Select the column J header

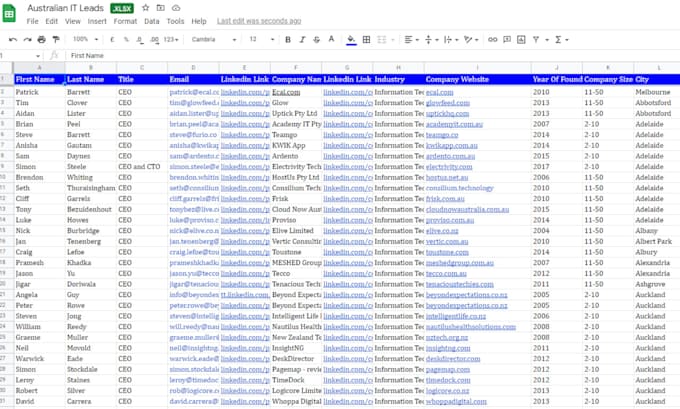click(x=556, y=68)
